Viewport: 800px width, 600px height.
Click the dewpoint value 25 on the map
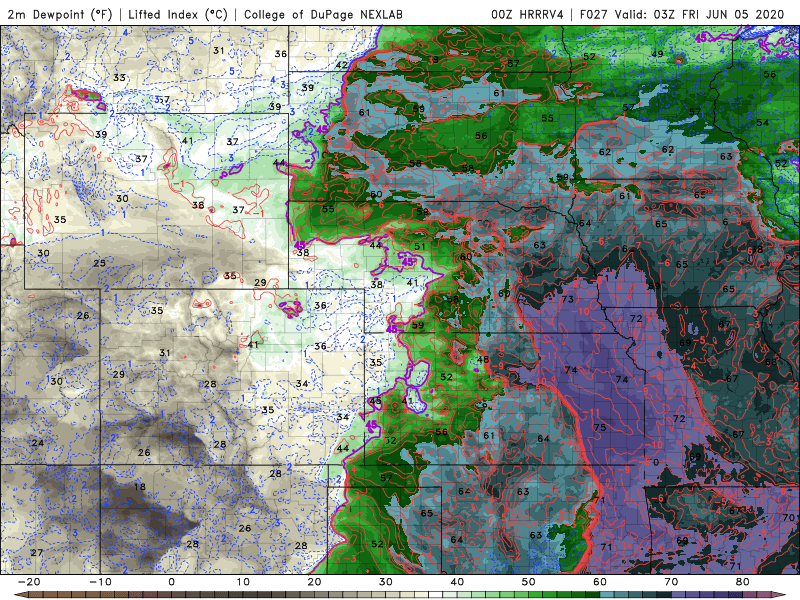click(99, 263)
